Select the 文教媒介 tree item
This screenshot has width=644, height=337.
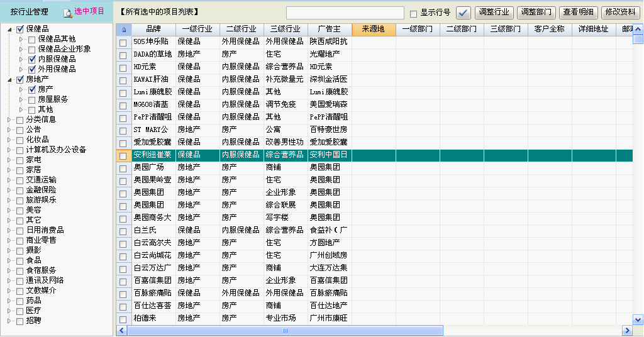[41, 290]
